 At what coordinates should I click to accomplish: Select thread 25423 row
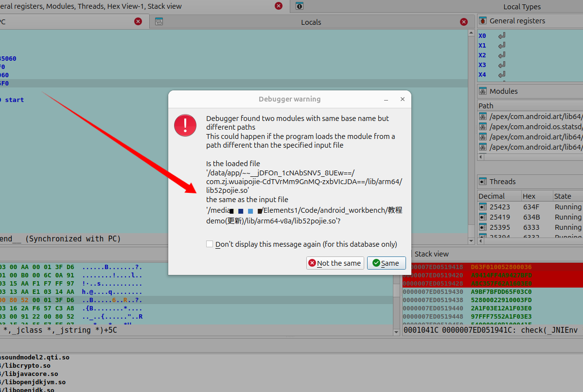pyautogui.click(x=530, y=206)
